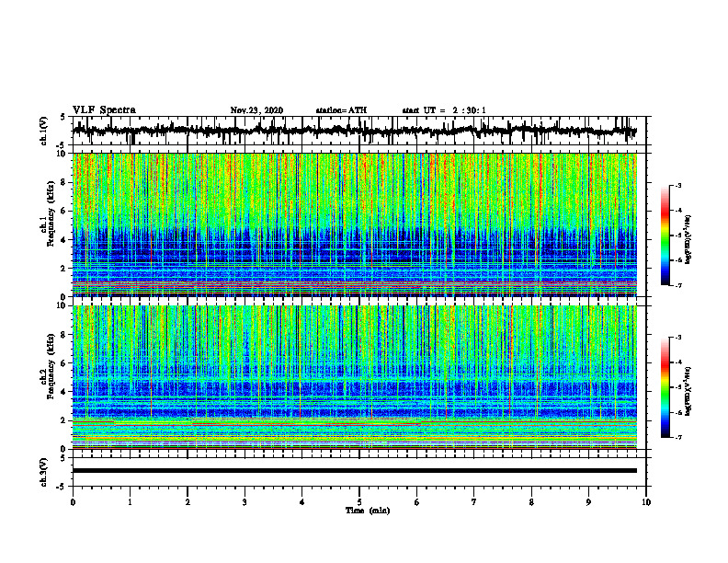The height and width of the screenshot is (563, 728).
Task: Click the '-7' label on ch.1 colorbar
Action: point(678,285)
